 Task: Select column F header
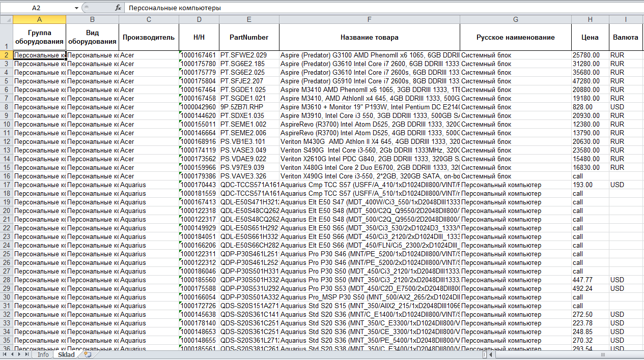[370, 20]
